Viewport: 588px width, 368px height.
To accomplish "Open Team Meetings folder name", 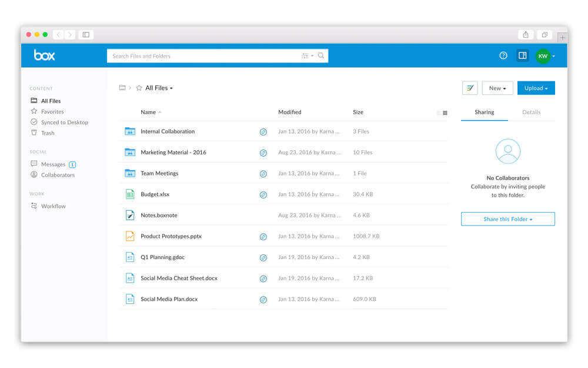I will pyautogui.click(x=159, y=173).
